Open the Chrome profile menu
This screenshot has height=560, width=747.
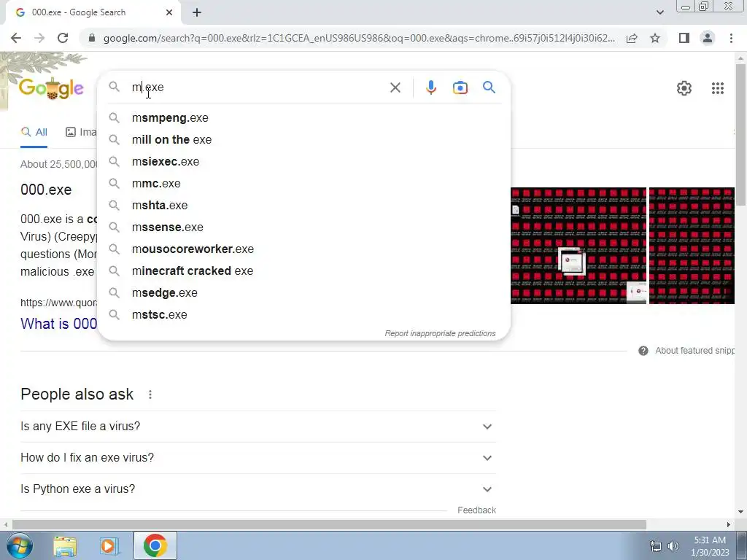pyautogui.click(x=708, y=38)
